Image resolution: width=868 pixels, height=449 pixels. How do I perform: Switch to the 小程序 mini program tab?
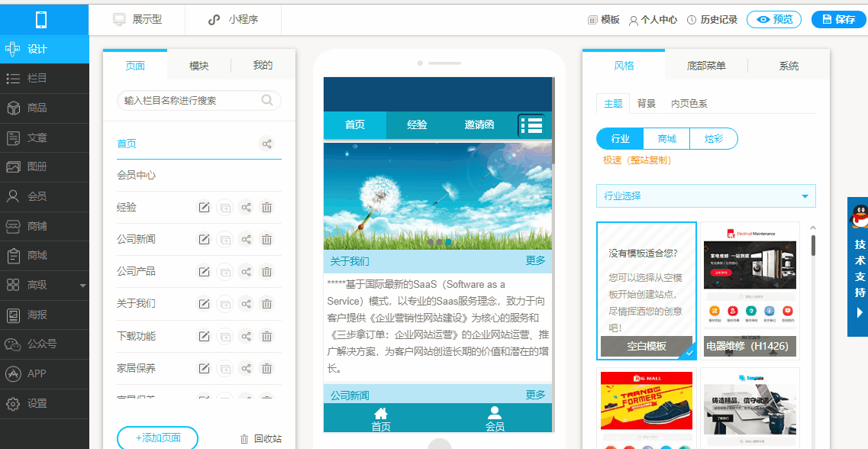pos(233,19)
